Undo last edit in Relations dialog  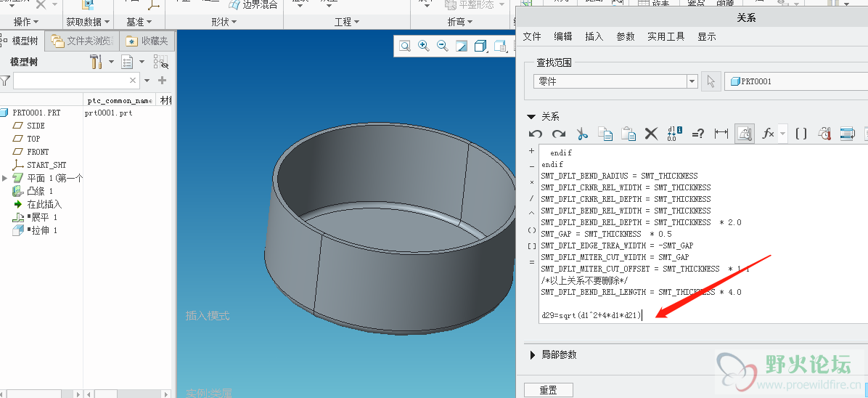click(x=536, y=134)
